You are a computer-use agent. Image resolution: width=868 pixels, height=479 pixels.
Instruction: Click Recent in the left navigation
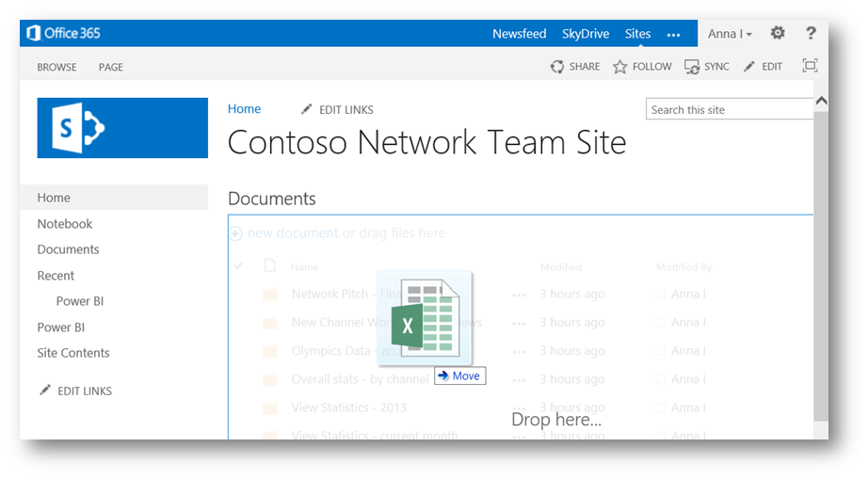coord(56,276)
